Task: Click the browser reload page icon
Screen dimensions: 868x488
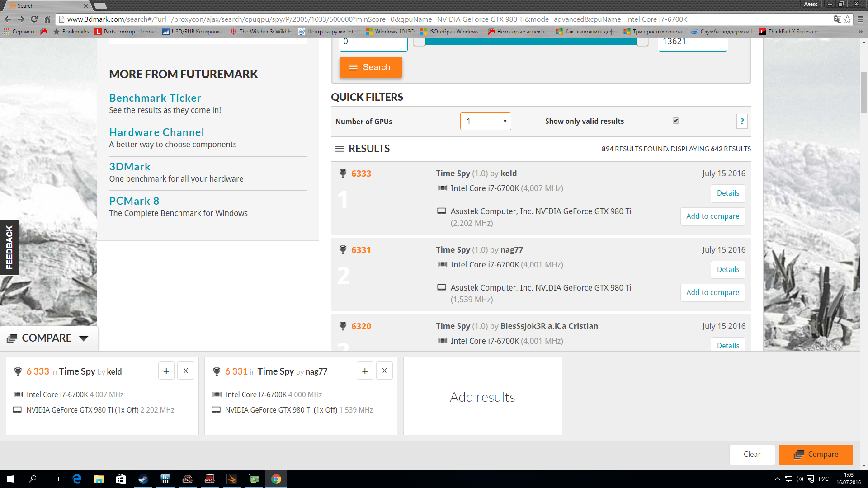Action: click(34, 19)
